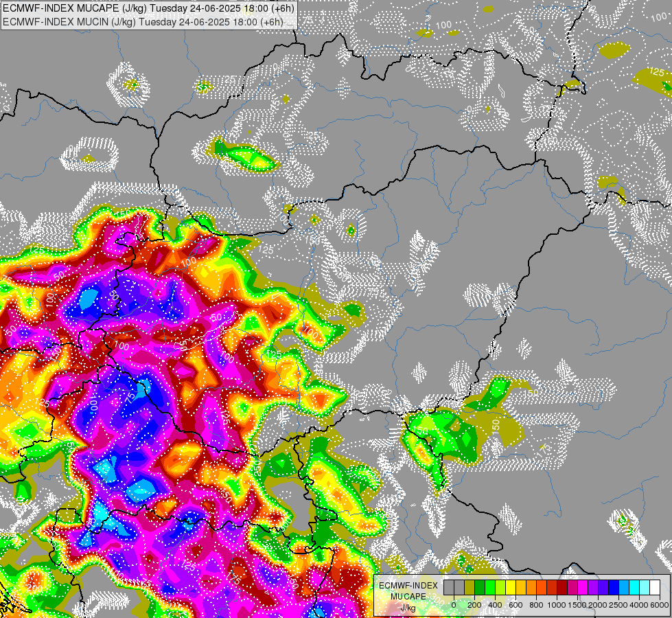Click the legend scale value 800
672x618 pixels.
pyautogui.click(x=536, y=605)
